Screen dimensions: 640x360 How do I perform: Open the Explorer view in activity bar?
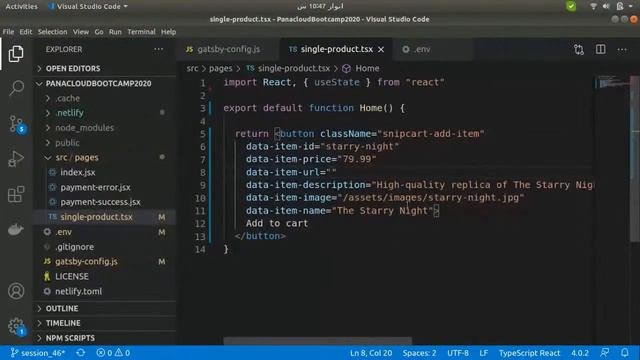click(16, 53)
